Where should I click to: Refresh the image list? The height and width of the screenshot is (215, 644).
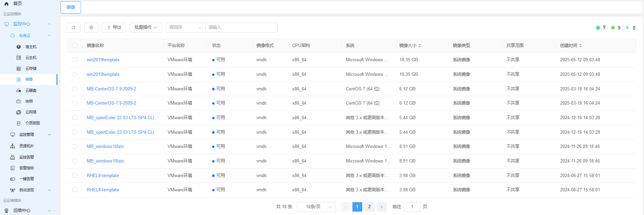tap(73, 27)
